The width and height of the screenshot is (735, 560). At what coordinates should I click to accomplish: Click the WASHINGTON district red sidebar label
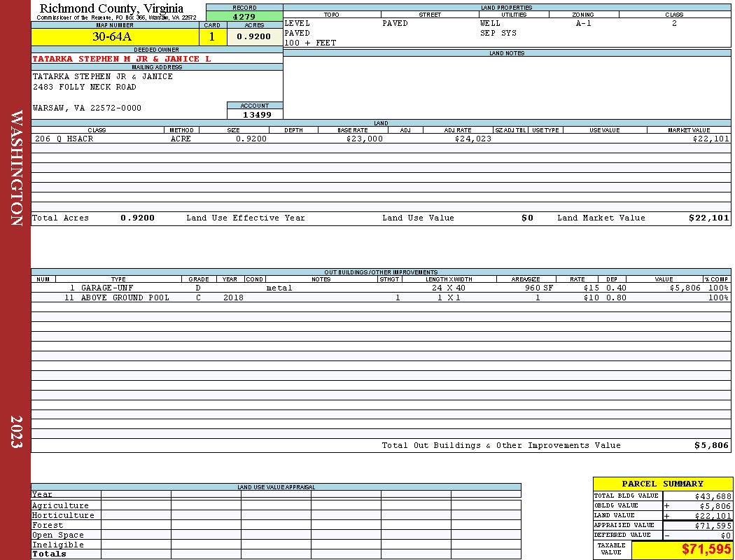(x=16, y=168)
